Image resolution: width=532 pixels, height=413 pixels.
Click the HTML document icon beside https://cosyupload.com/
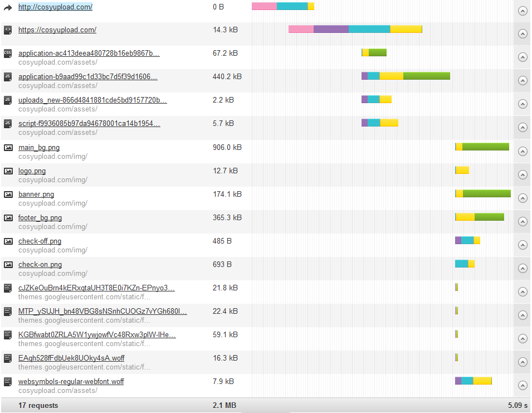pyautogui.click(x=8, y=30)
